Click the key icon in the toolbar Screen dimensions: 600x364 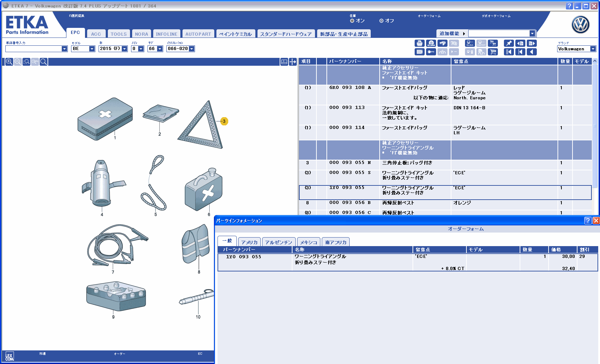[431, 52]
